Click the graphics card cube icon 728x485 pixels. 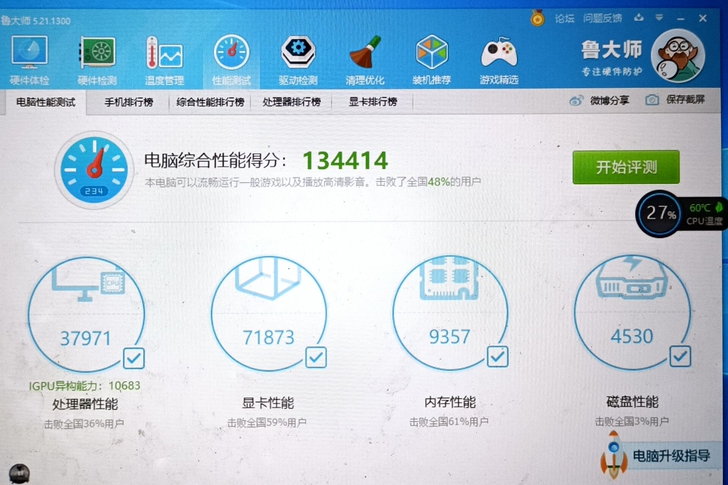pos(269,278)
